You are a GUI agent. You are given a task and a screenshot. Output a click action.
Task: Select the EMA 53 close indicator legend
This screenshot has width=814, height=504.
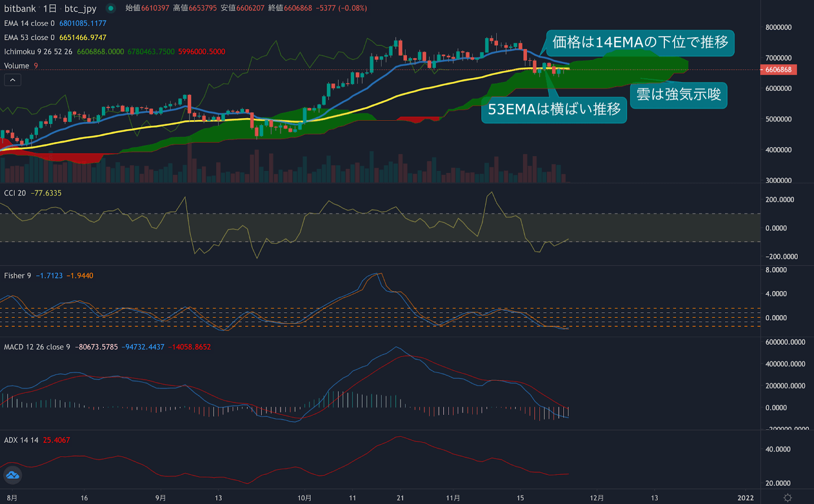pos(28,37)
